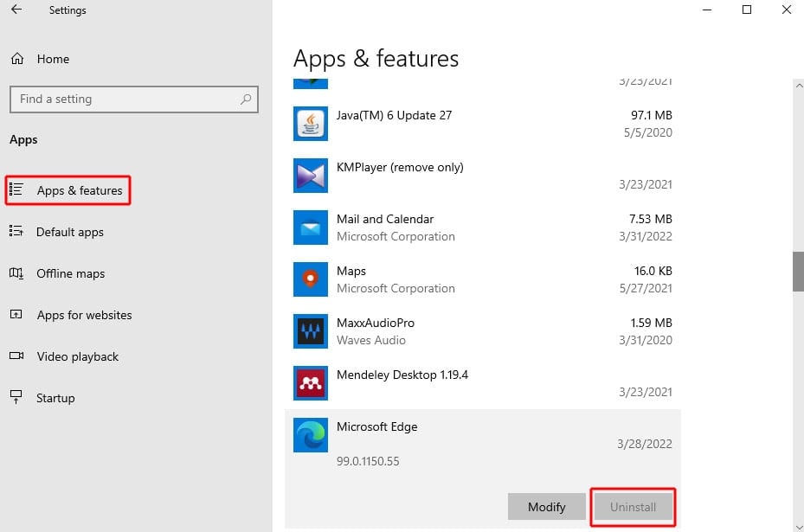Click the Apps for websites icon

pyautogui.click(x=16, y=314)
